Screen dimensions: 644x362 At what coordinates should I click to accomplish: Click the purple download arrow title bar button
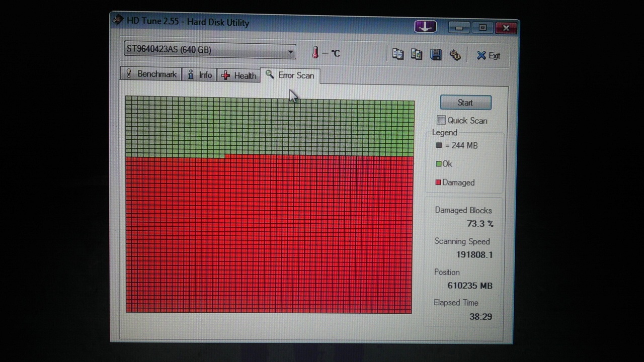pos(425,27)
